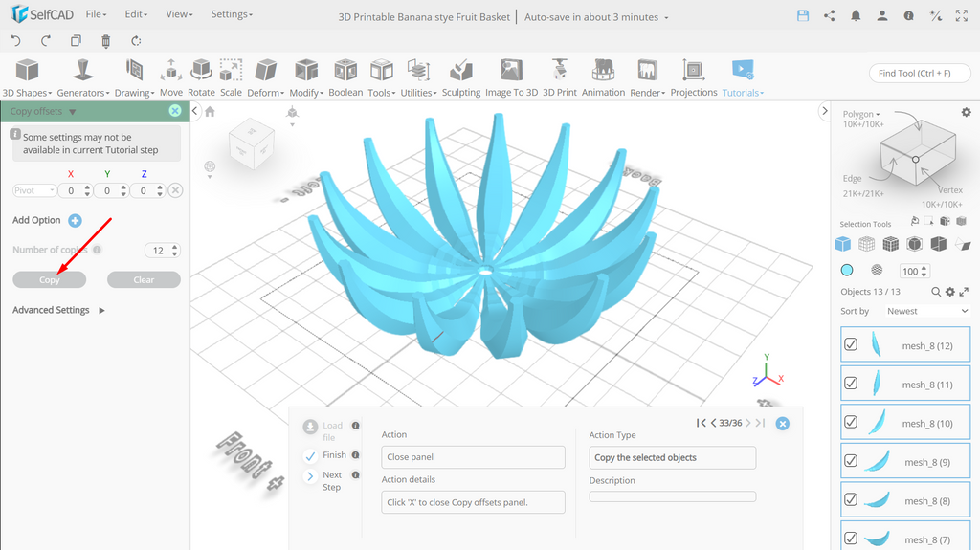980x550 pixels.
Task: Select the solid cube selection mode
Action: pyautogui.click(x=842, y=244)
